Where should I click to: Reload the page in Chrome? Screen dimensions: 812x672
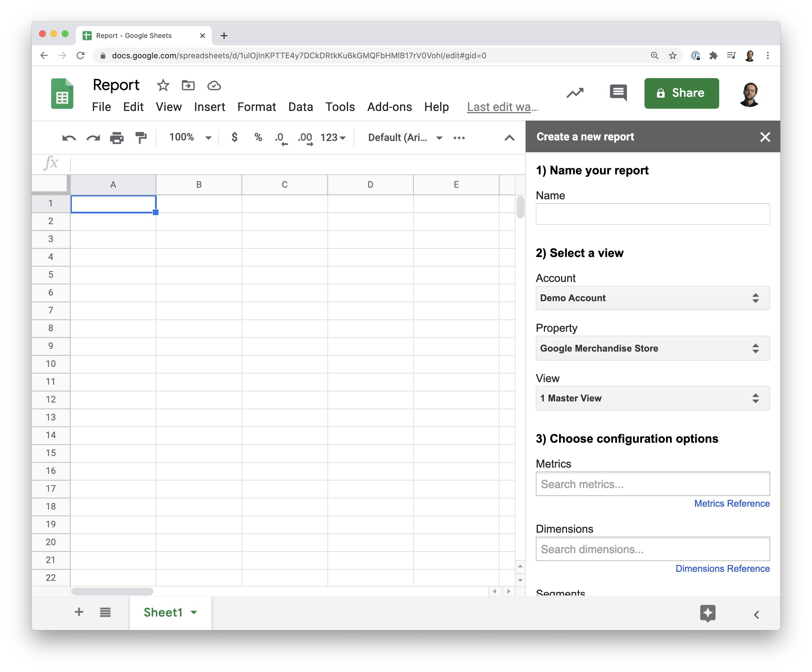[x=80, y=55]
